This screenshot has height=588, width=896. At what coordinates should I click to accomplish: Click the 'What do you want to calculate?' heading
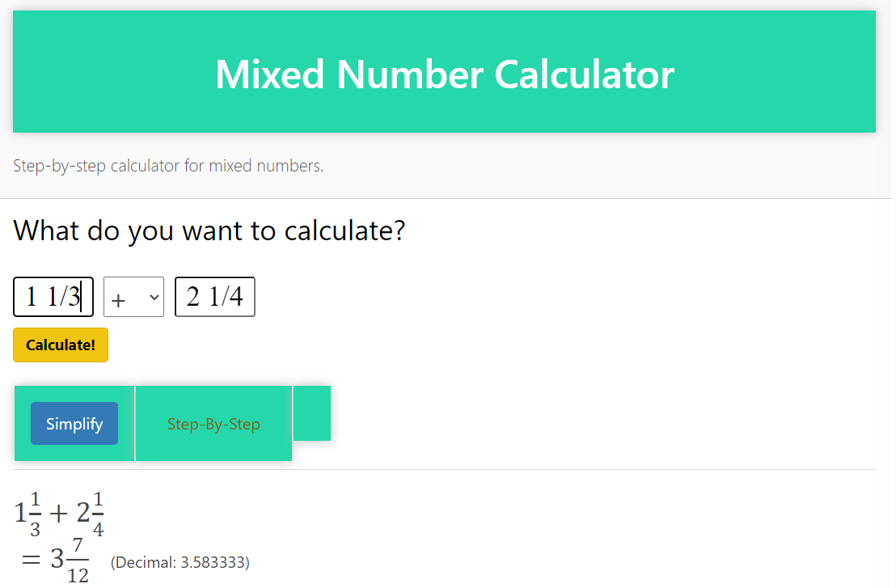pyautogui.click(x=209, y=231)
